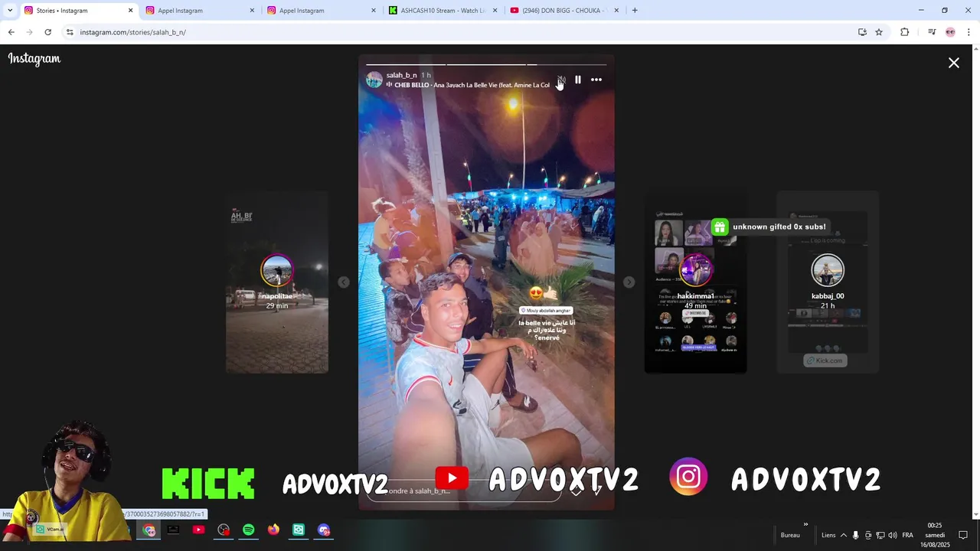
Task: Tap the Mouly abdellah amghar location sticker
Action: pos(546,311)
